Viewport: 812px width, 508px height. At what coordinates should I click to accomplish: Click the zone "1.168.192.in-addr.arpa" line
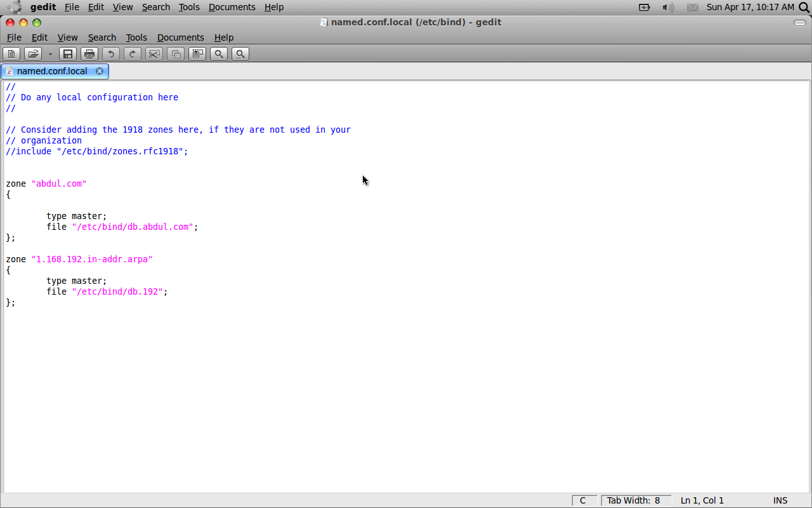click(x=79, y=259)
